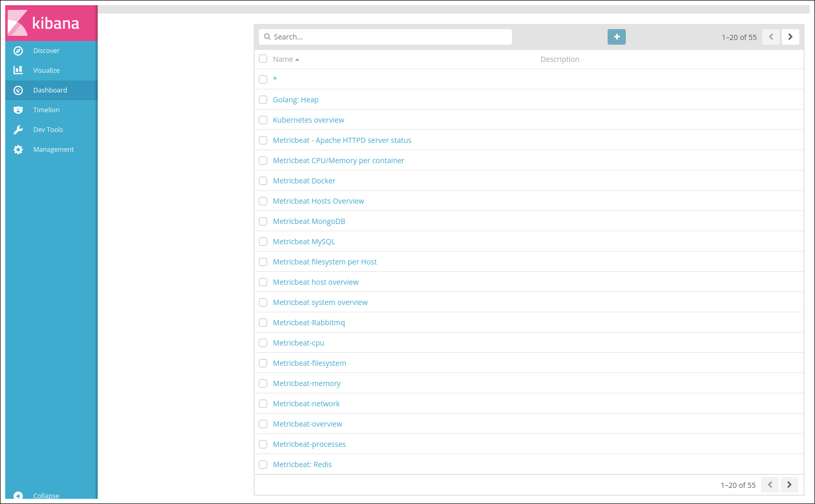Click the Dashboard gauge icon in the sidebar
This screenshot has width=815, height=504.
[x=18, y=90]
